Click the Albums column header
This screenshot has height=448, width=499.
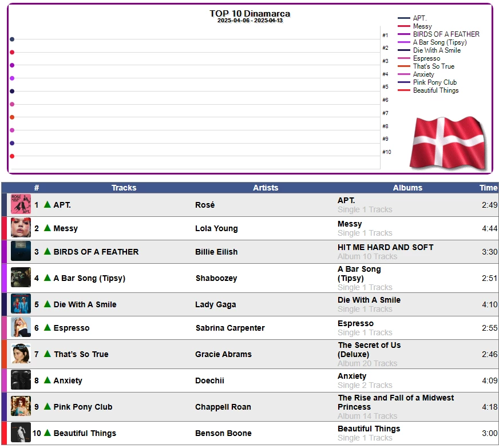[407, 188]
